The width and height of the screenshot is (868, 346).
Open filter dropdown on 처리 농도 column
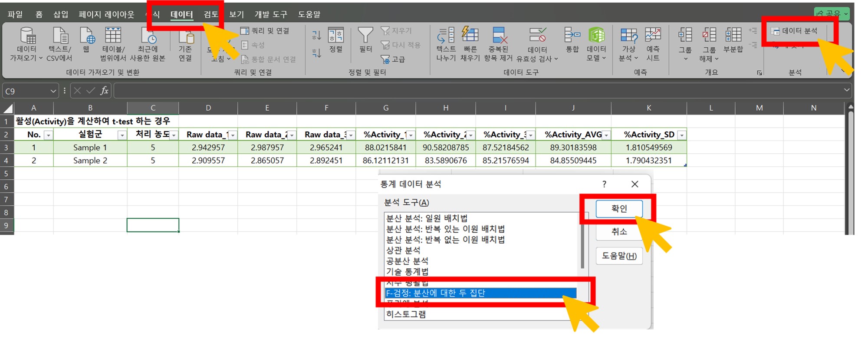(174, 135)
